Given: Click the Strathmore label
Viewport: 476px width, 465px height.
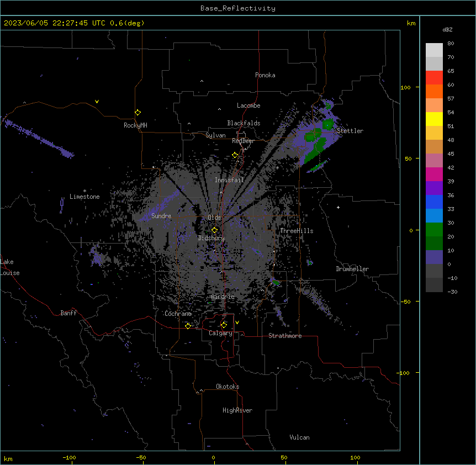Looking at the screenshot, I should (285, 336).
